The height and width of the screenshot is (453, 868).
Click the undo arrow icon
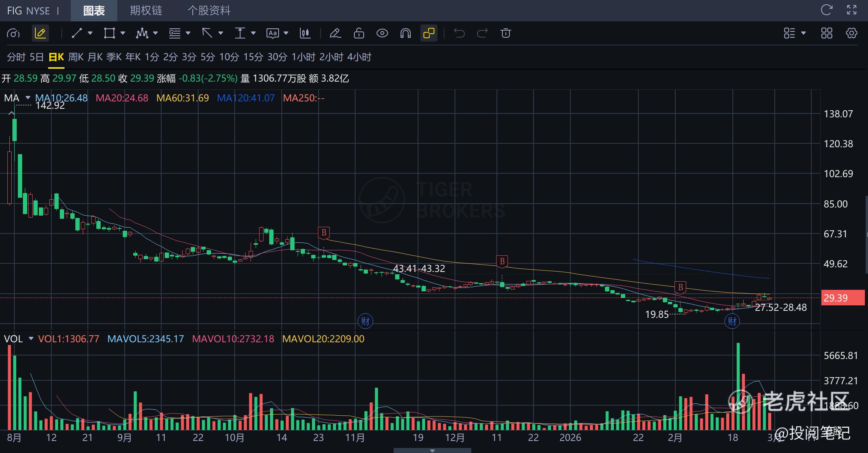[x=459, y=33]
